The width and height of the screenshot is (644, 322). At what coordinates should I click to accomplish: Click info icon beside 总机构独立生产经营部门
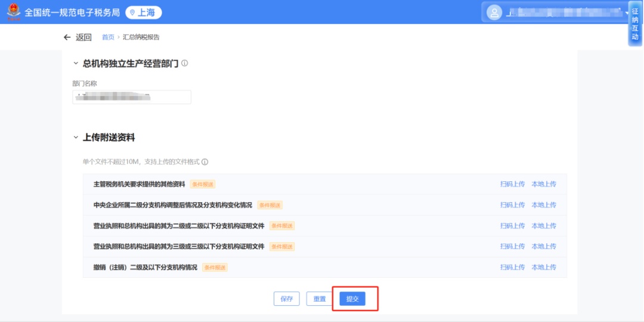(185, 63)
